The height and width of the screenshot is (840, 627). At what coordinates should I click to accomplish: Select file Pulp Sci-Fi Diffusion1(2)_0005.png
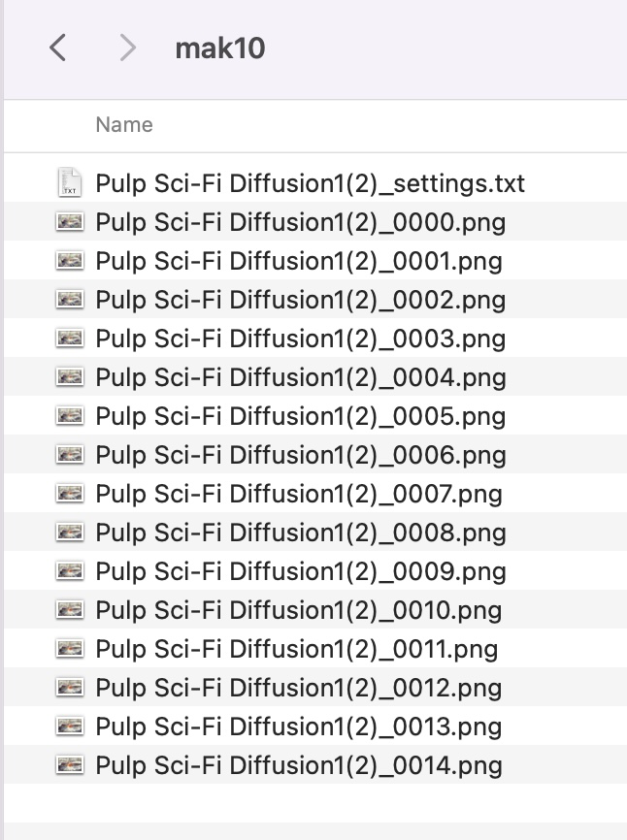(301, 417)
